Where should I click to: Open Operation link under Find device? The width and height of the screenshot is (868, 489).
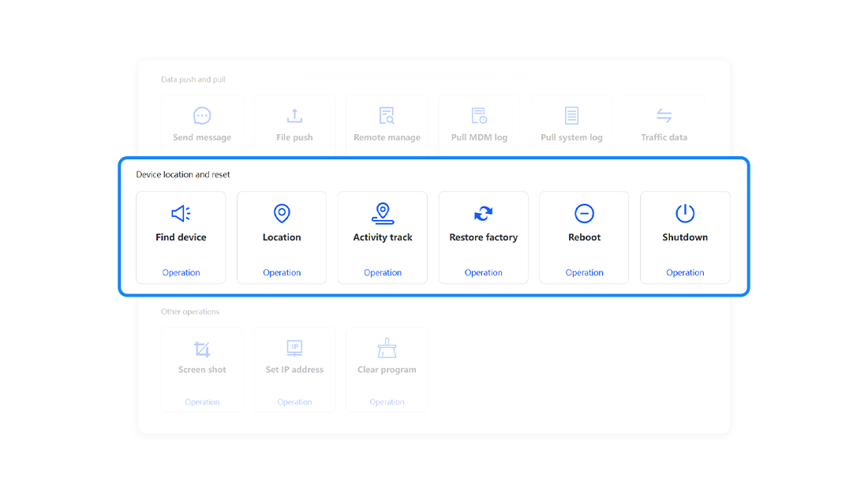click(x=181, y=273)
